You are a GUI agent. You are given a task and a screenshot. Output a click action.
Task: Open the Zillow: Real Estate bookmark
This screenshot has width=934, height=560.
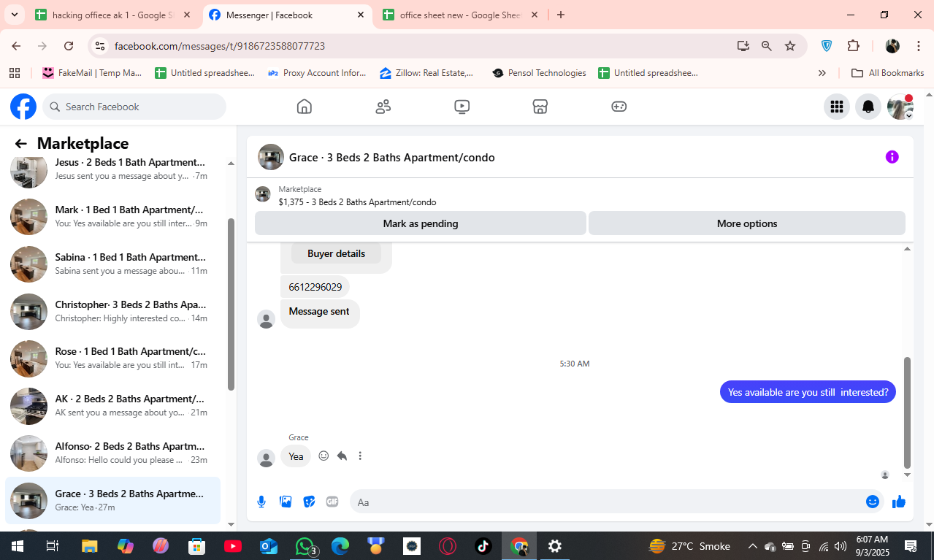427,73
